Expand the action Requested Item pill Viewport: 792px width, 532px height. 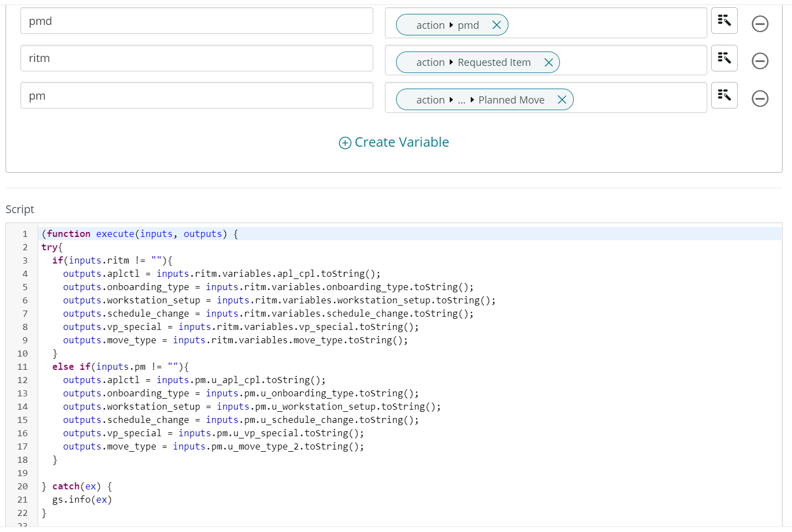tap(473, 63)
